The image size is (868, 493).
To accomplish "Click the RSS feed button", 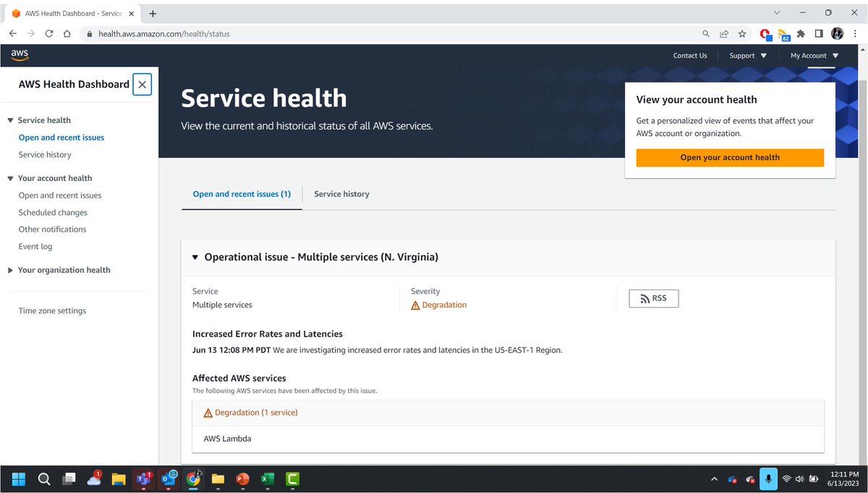I will tap(654, 298).
